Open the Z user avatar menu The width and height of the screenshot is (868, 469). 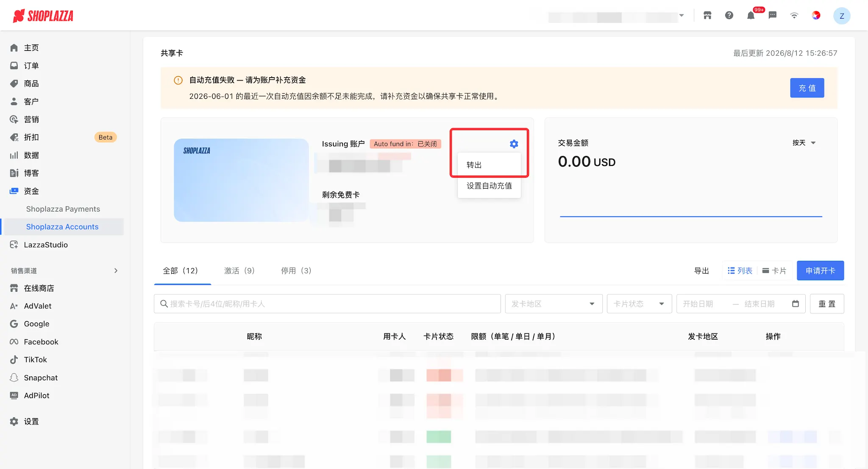842,16
